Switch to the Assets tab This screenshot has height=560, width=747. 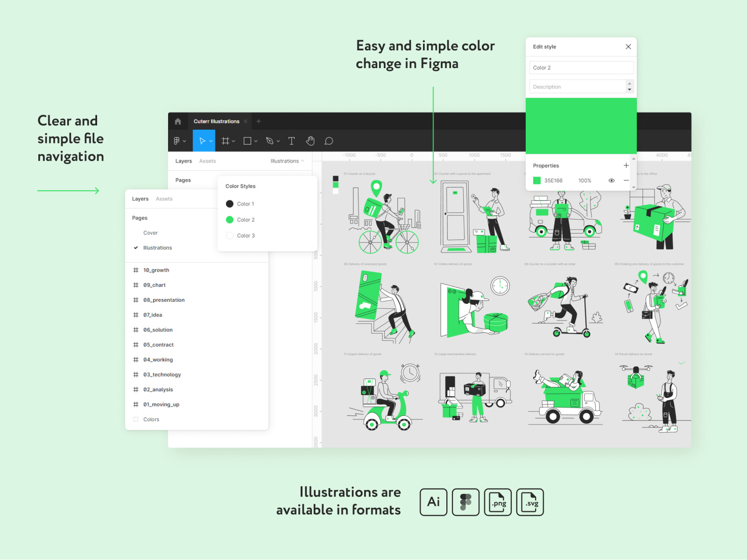(164, 199)
